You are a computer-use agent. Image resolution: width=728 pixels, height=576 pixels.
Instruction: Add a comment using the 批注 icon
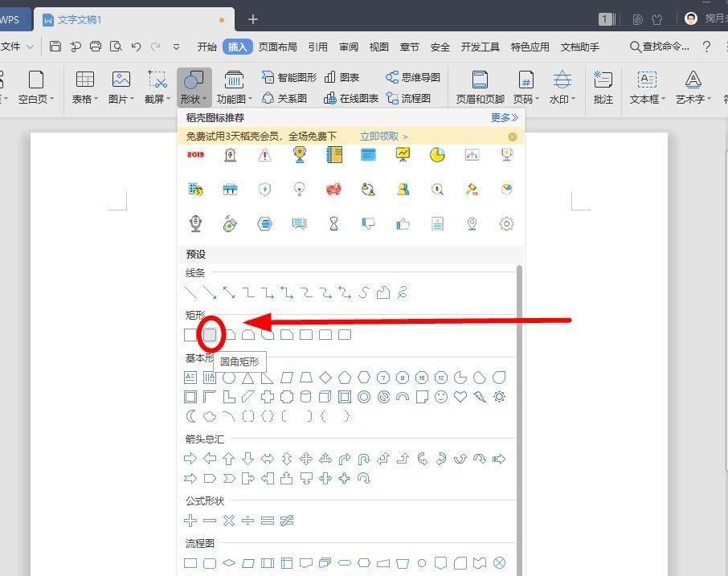pyautogui.click(x=603, y=84)
